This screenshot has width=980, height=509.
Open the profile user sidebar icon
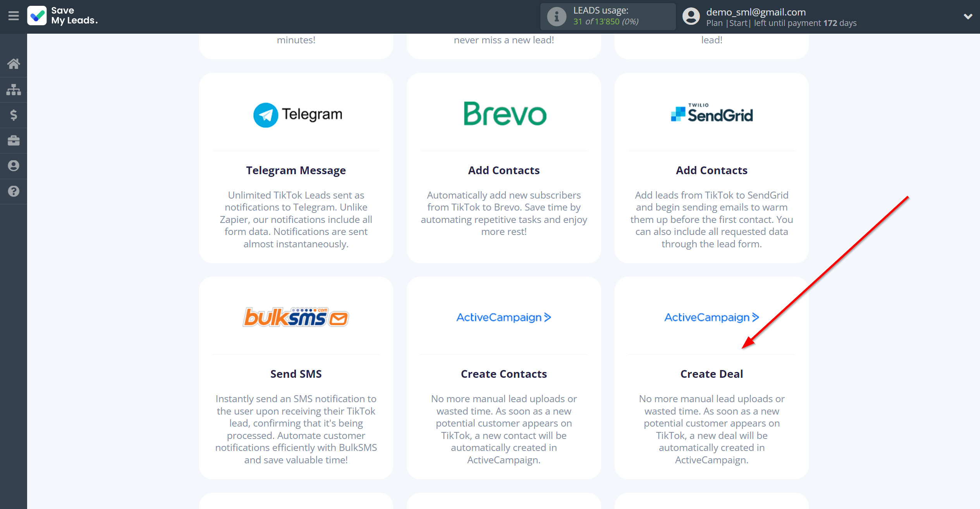[14, 166]
